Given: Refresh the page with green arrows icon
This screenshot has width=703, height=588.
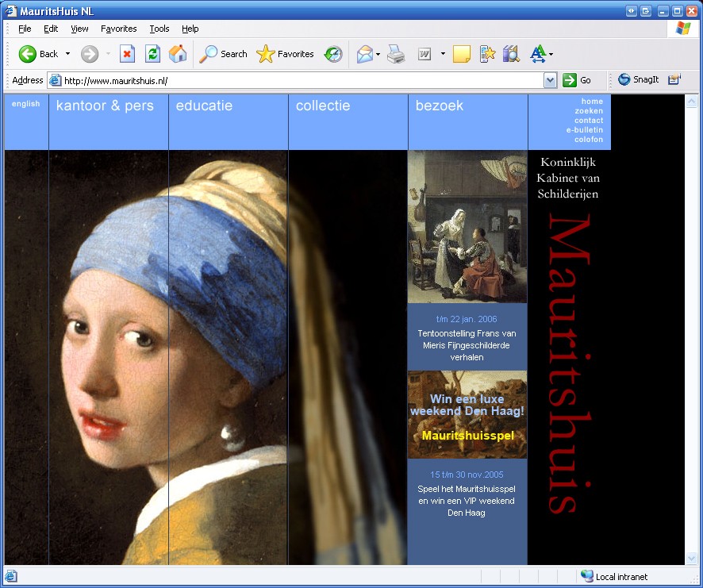Looking at the screenshot, I should (152, 54).
